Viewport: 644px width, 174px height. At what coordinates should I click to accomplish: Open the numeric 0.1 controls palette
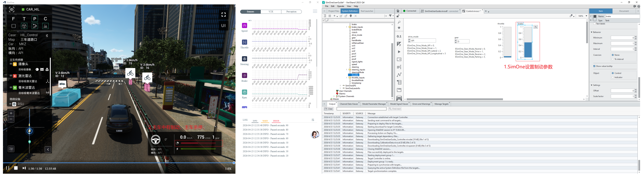pos(399,36)
